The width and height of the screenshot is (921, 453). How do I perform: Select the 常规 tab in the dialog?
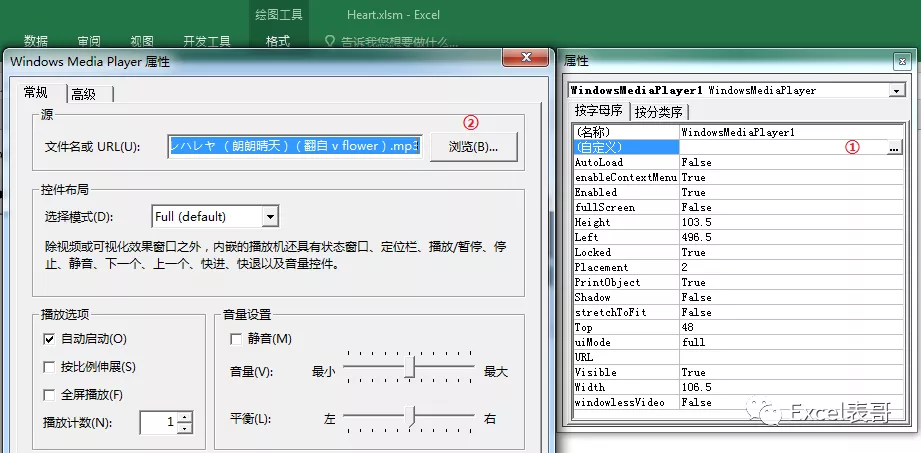(x=36, y=92)
